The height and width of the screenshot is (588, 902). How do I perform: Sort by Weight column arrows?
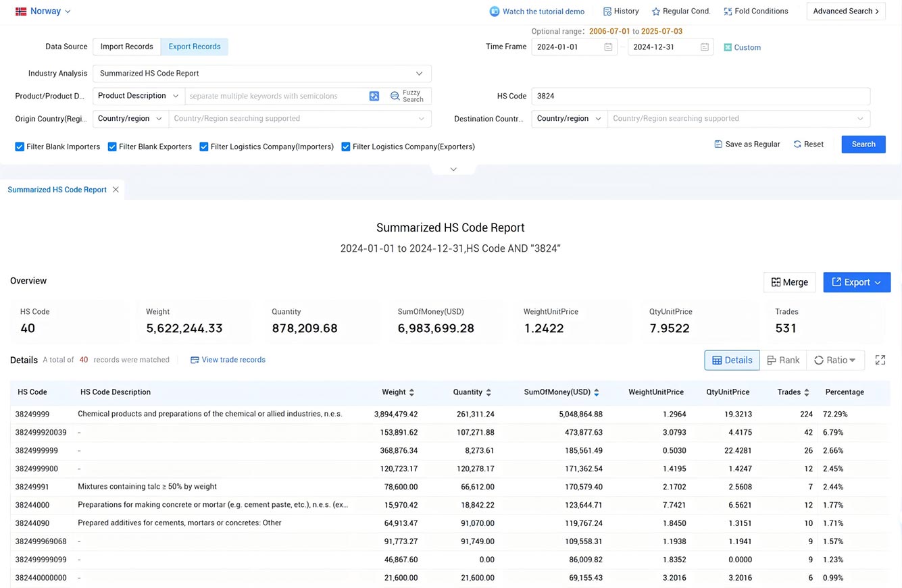[x=412, y=392]
